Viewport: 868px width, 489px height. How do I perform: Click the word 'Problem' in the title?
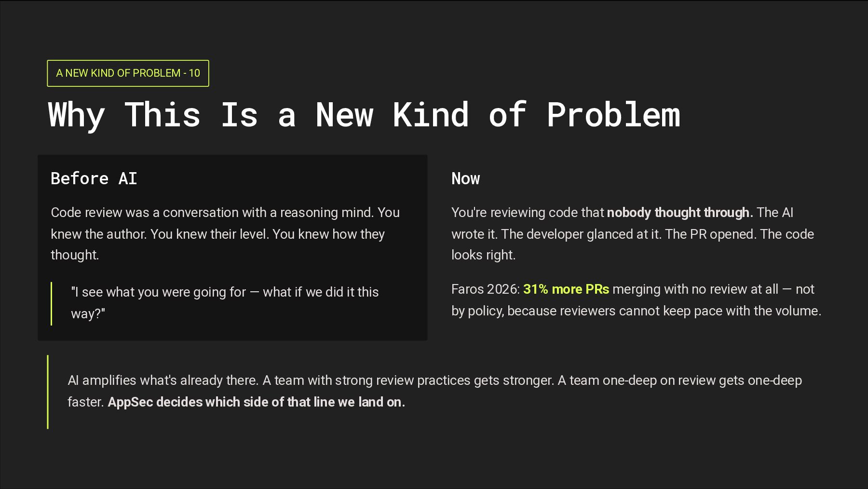point(613,115)
